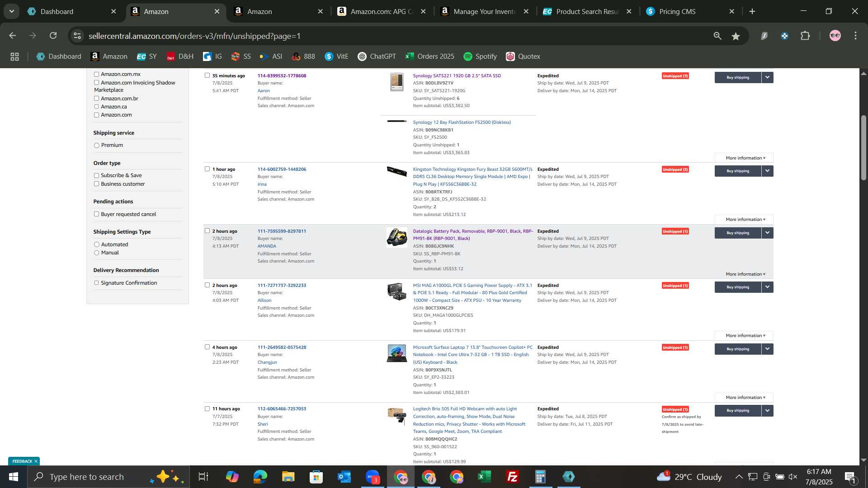Open the tab search dropdown arrow

tap(12, 11)
